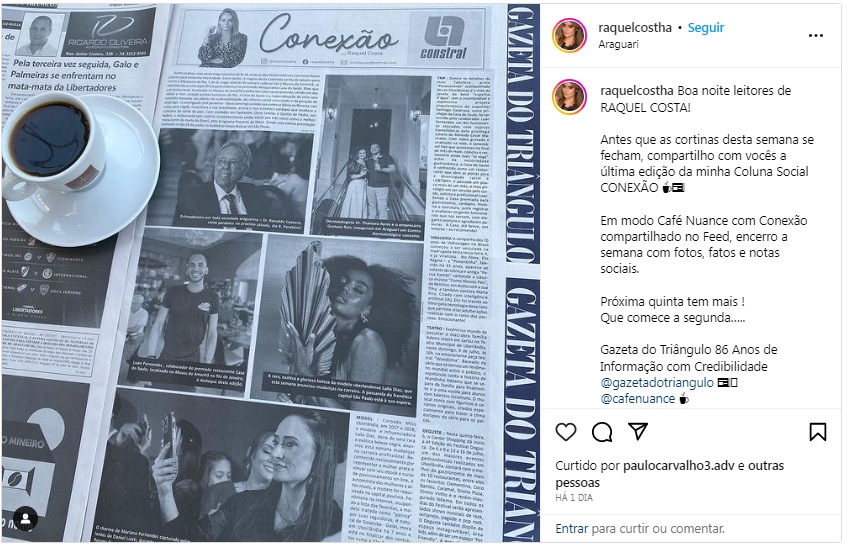Open the Araguari location link
This screenshot has height=553, width=852.
pos(618,45)
